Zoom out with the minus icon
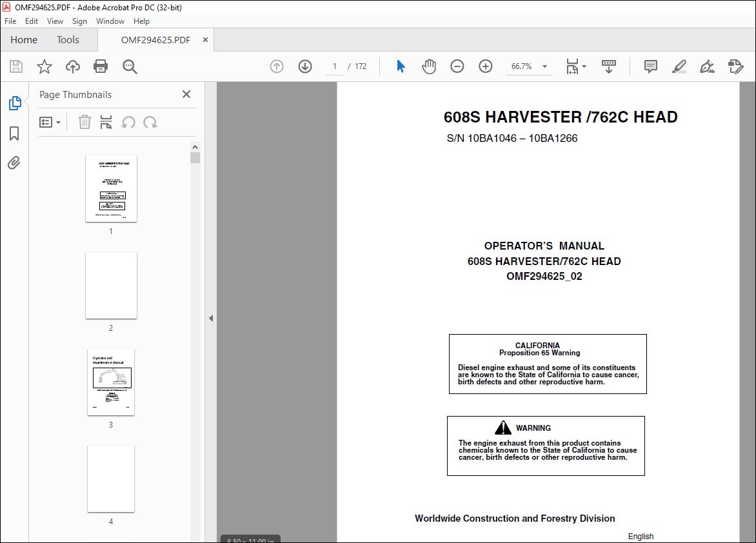 point(457,66)
